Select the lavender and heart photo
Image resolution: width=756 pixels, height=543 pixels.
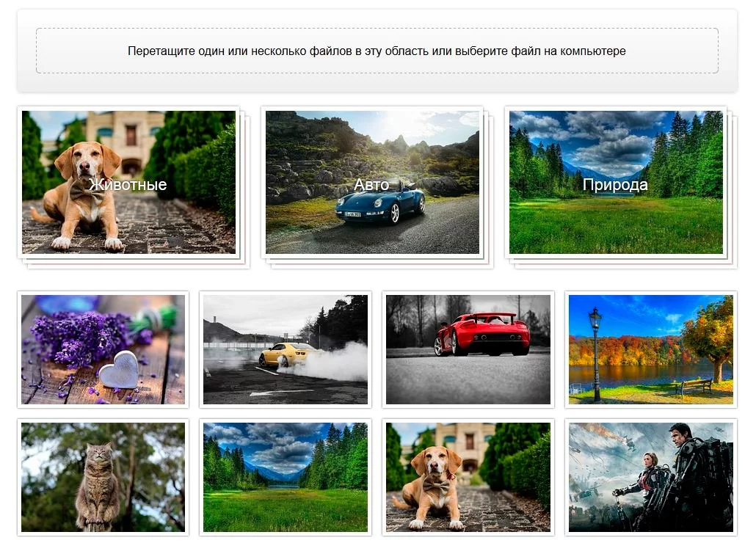[x=103, y=350]
